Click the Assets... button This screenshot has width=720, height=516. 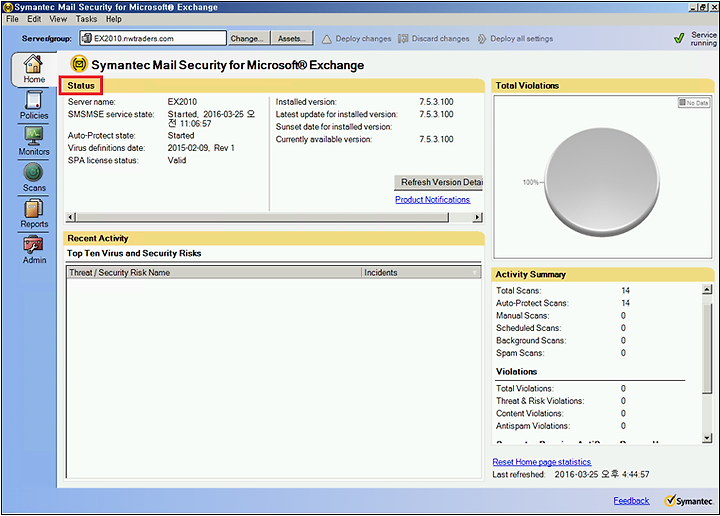[x=292, y=39]
